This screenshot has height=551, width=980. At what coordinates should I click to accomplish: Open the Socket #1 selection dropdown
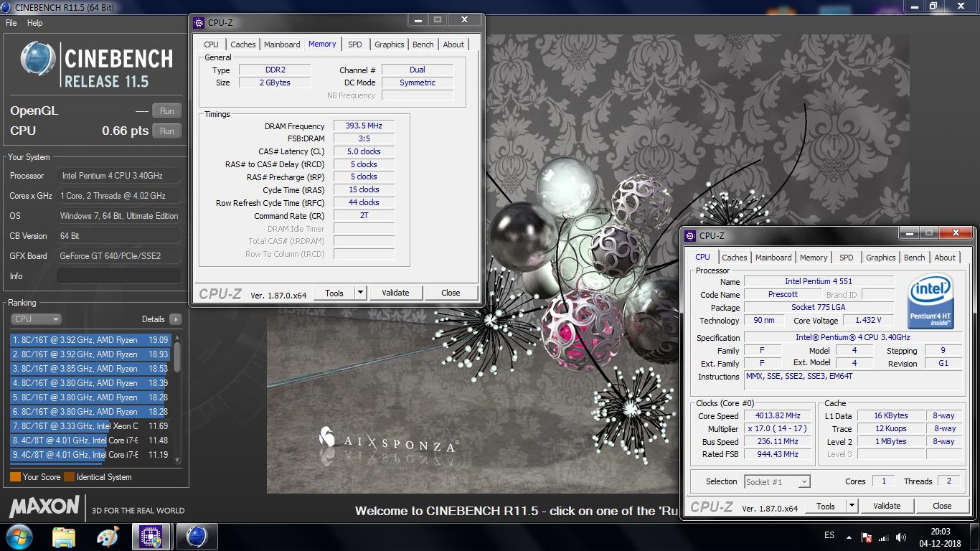pos(778,482)
